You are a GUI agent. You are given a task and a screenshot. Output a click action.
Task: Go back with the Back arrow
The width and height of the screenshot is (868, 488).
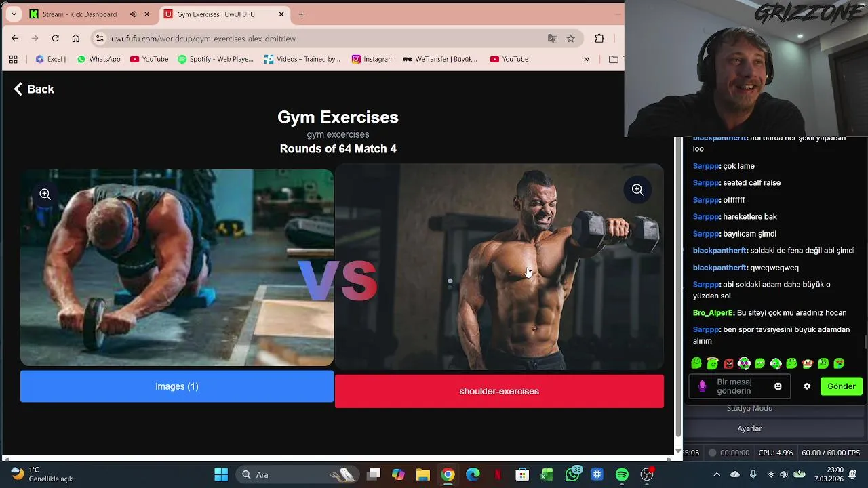click(x=34, y=89)
